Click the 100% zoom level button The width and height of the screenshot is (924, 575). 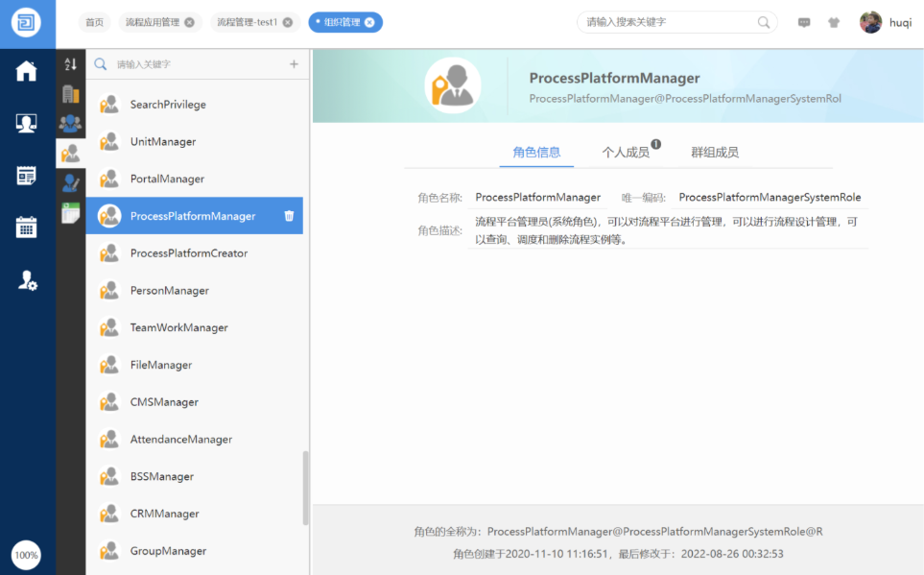pyautogui.click(x=26, y=555)
